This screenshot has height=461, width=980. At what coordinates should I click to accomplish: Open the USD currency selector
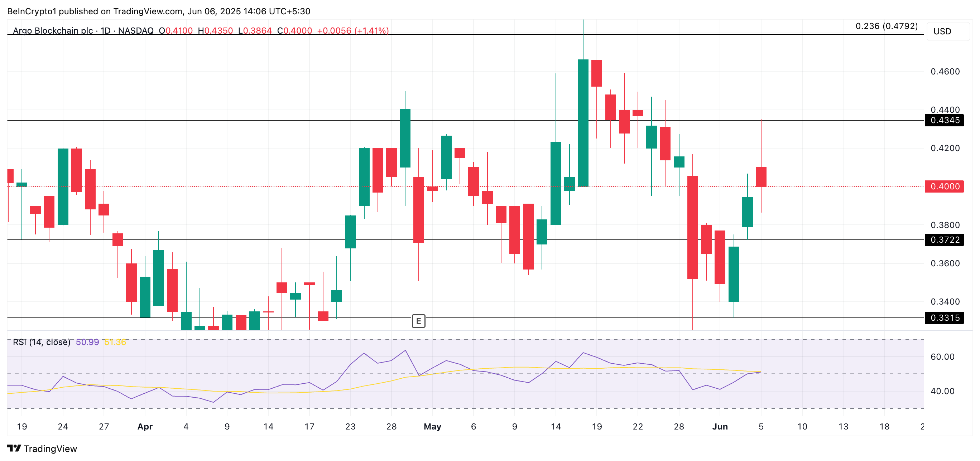click(942, 31)
